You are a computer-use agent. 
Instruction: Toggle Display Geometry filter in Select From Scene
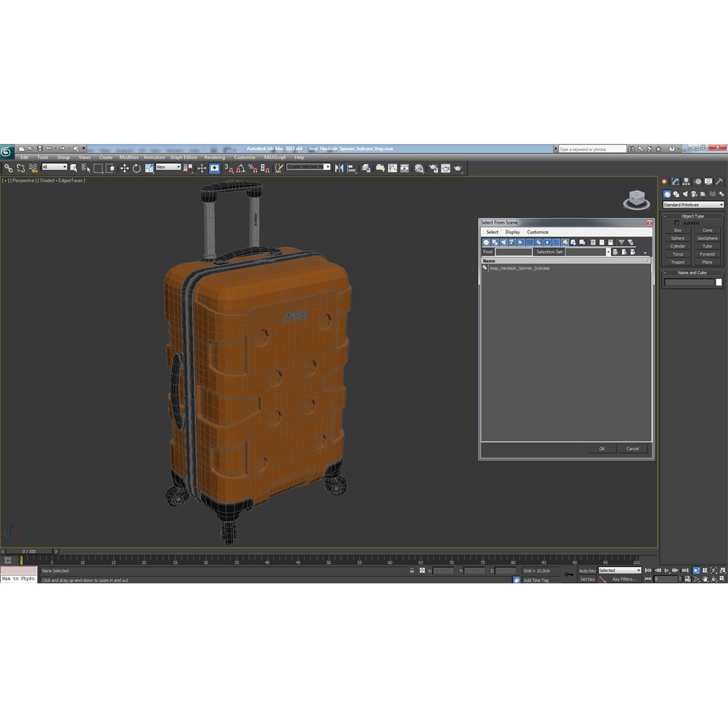click(486, 243)
